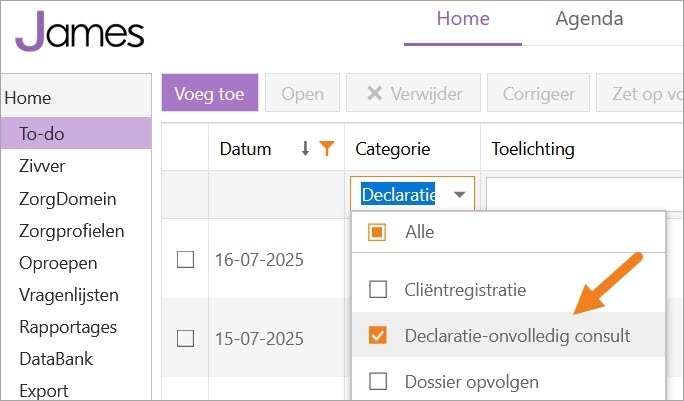The height and width of the screenshot is (401, 684).
Task: Toggle the Alle checkbox in the filter list
Action: click(378, 232)
